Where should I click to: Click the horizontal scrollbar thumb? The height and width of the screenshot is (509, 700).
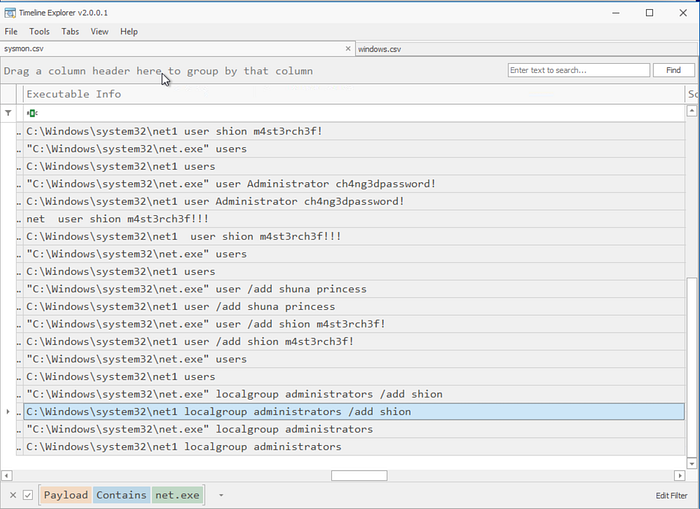359,476
